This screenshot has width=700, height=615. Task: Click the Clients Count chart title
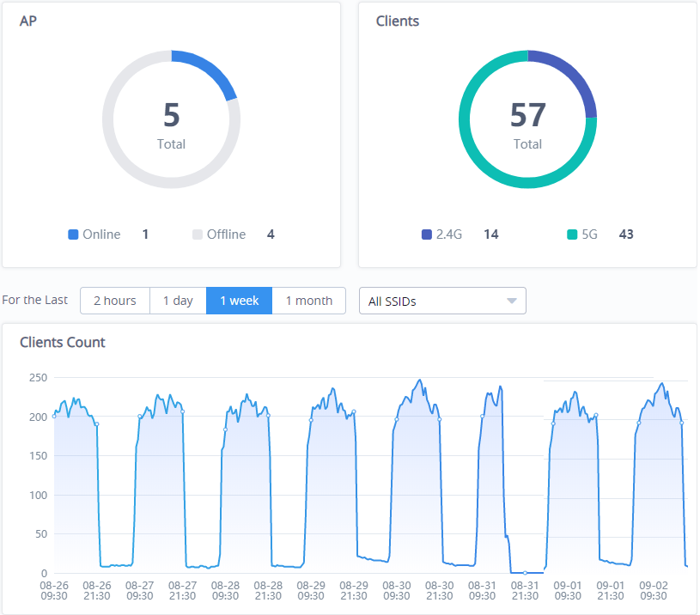click(63, 342)
